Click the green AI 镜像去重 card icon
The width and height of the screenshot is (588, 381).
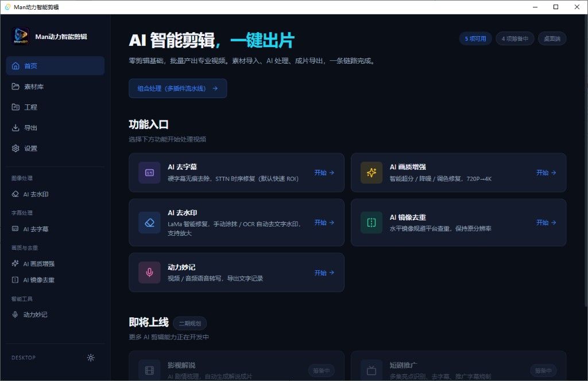click(x=372, y=223)
